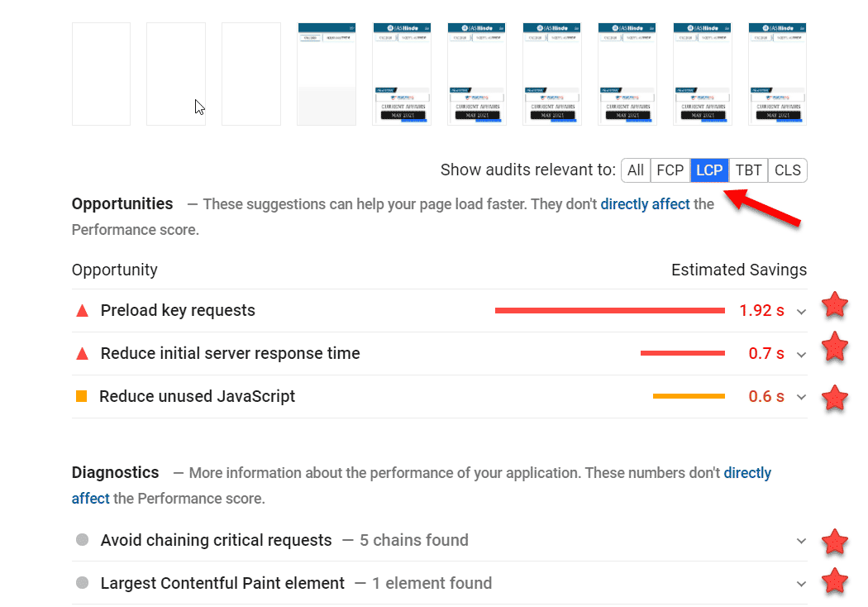Click red triangle icon beside Reduce initial server response

[x=82, y=353]
